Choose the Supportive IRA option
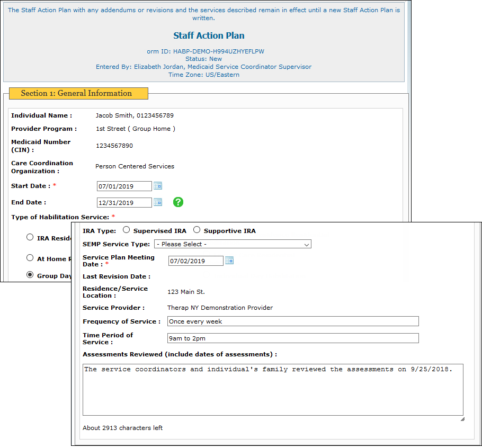This screenshot has width=482, height=448. (197, 230)
